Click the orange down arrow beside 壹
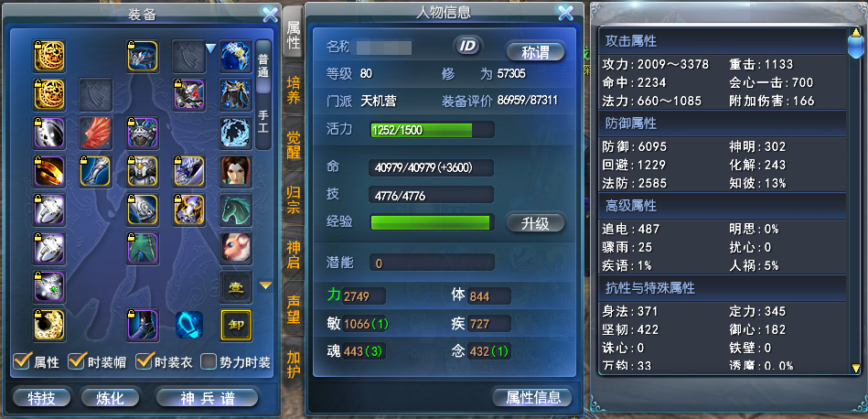Screen dimensions: 868x419 266,285
